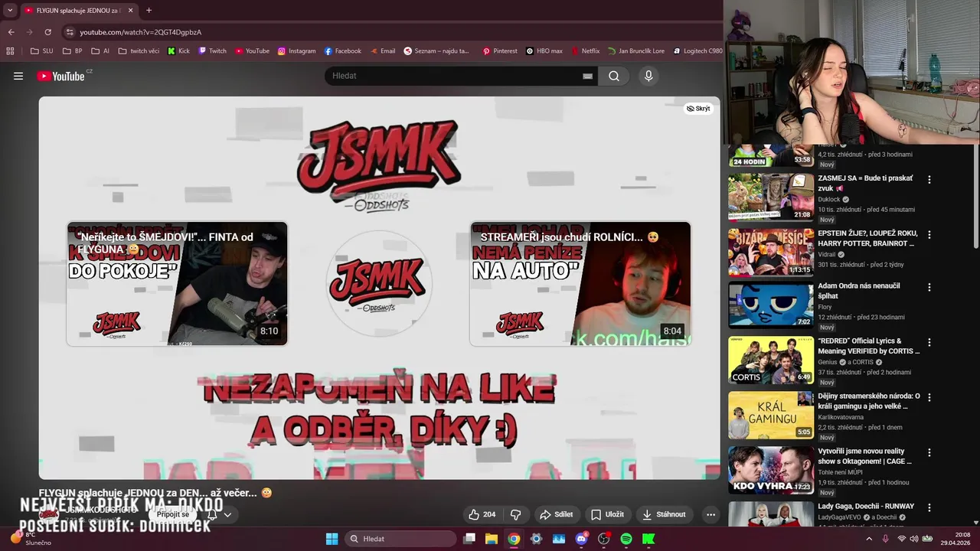
Task: Click the round JSMMK Oddshots channel avatar on end screen
Action: coord(379,283)
